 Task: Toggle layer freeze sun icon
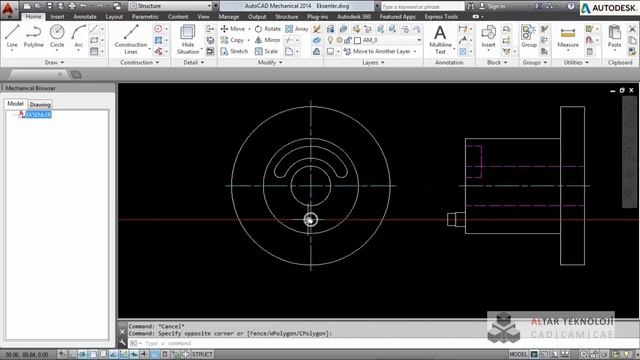click(x=339, y=40)
